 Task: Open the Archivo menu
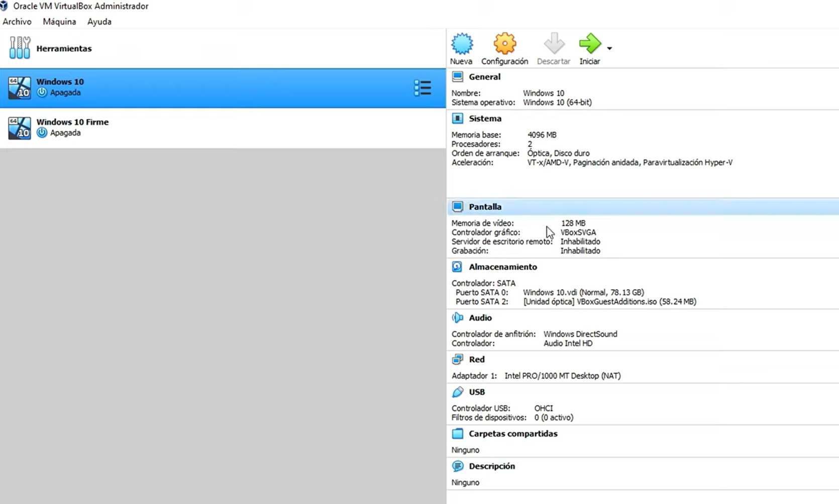pos(17,22)
